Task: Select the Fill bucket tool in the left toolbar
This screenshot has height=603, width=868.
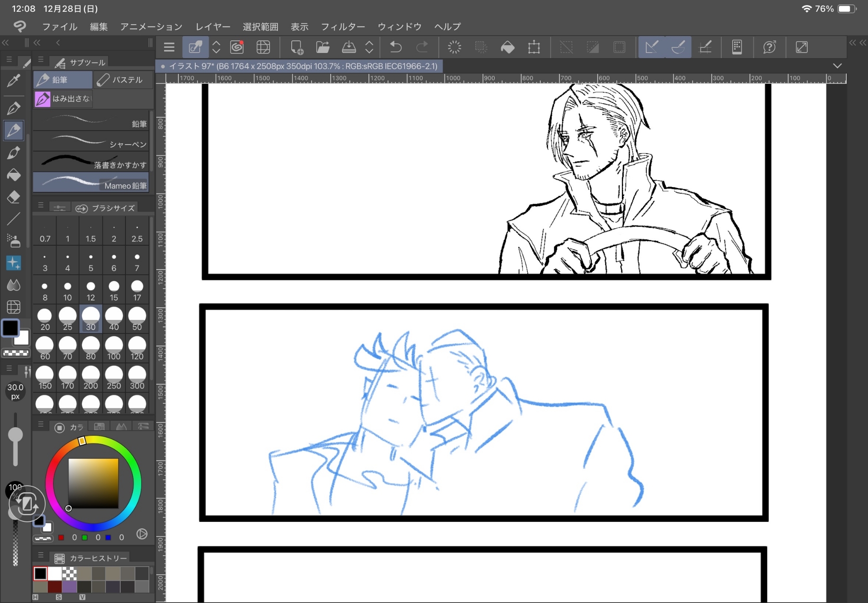Action: [13, 175]
